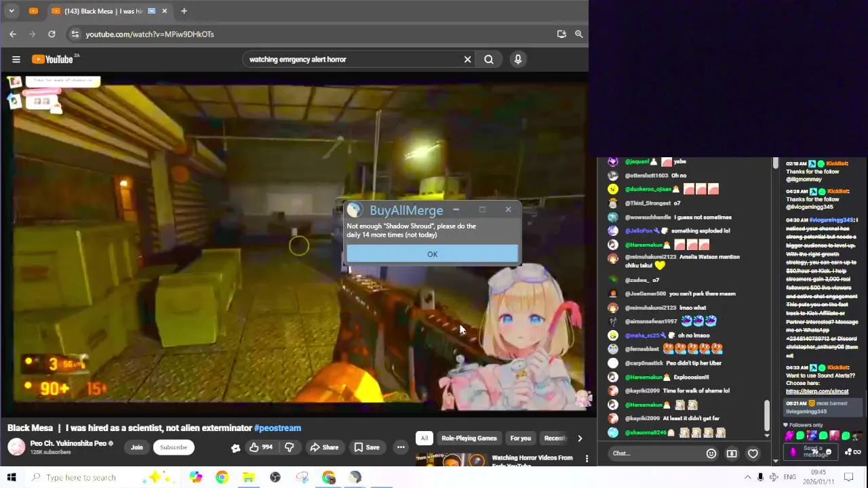Open Peo Ch. Yukinoshita Peo channel name
Screen dimensions: 868x488
[x=68, y=443]
